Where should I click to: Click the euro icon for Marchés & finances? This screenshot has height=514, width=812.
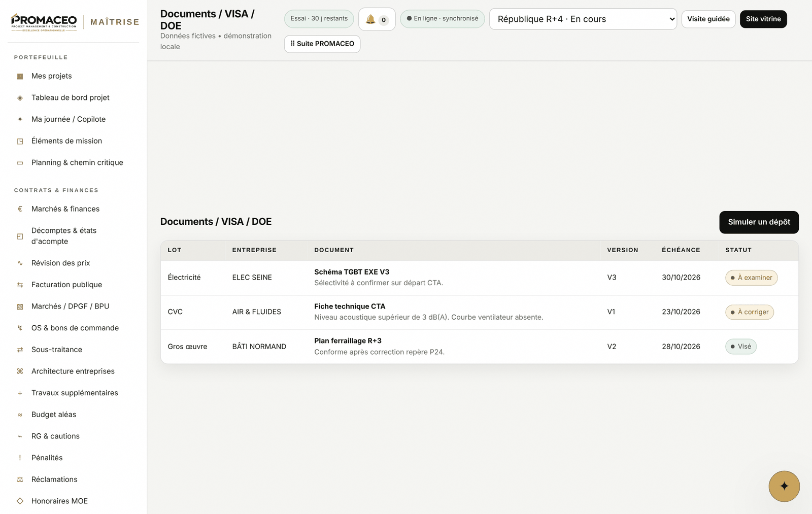click(20, 209)
